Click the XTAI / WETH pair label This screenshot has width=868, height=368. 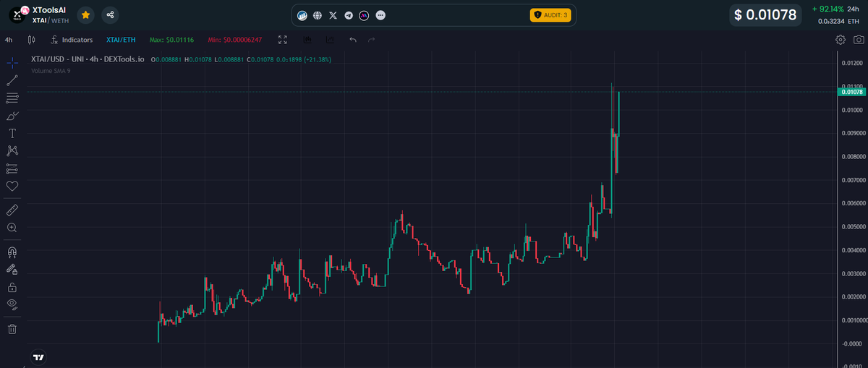pos(51,20)
